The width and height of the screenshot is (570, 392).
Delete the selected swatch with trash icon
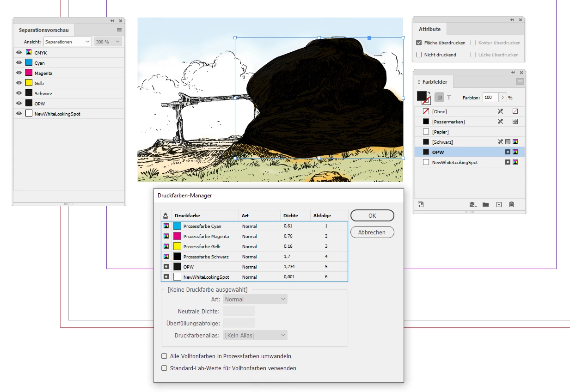click(512, 204)
